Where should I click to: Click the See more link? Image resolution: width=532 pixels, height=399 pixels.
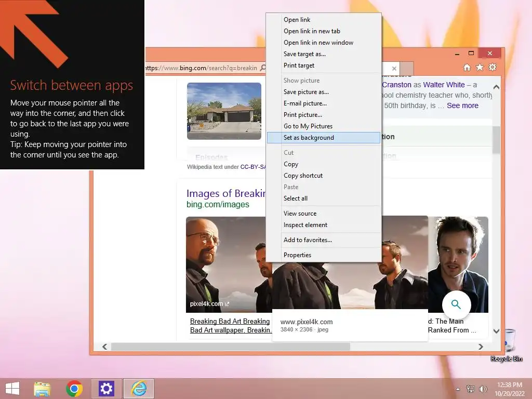pyautogui.click(x=462, y=105)
